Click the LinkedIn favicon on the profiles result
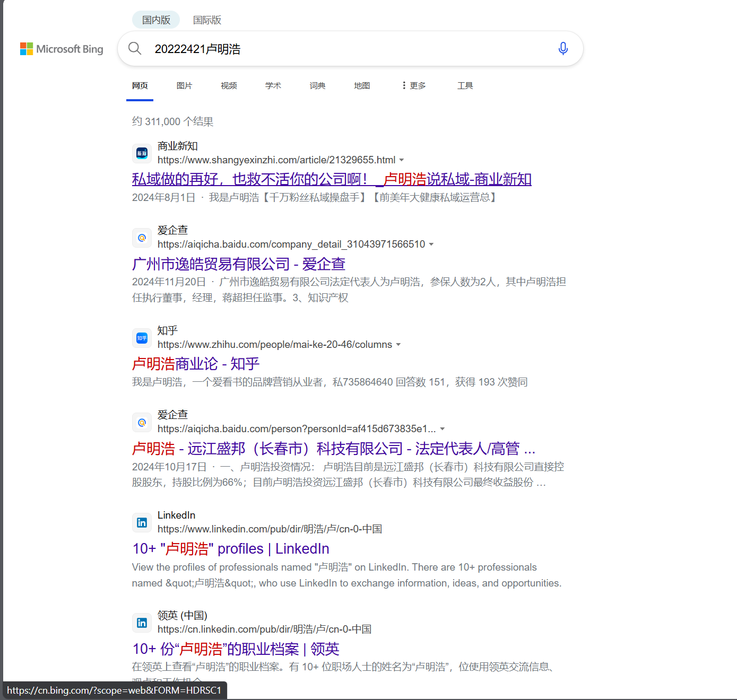Image resolution: width=737 pixels, height=700 pixels. (x=142, y=522)
